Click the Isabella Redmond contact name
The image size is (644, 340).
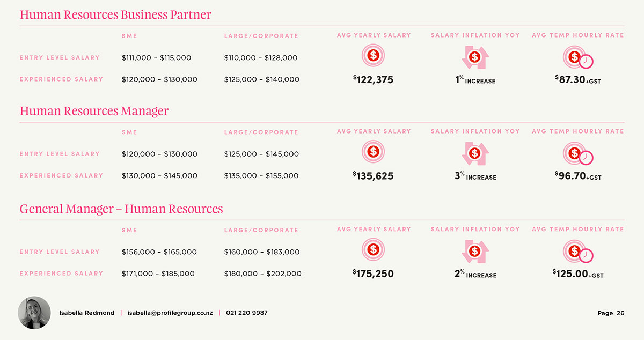pyautogui.click(x=86, y=313)
